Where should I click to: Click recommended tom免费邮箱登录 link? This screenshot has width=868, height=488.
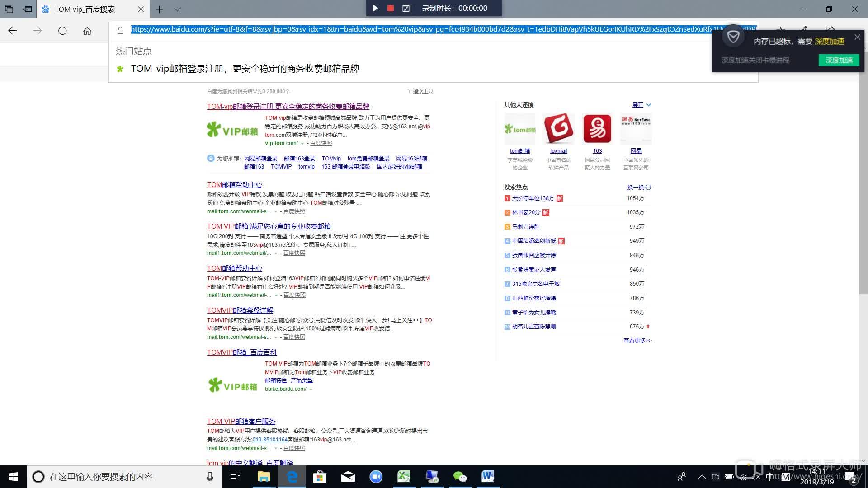click(x=368, y=159)
